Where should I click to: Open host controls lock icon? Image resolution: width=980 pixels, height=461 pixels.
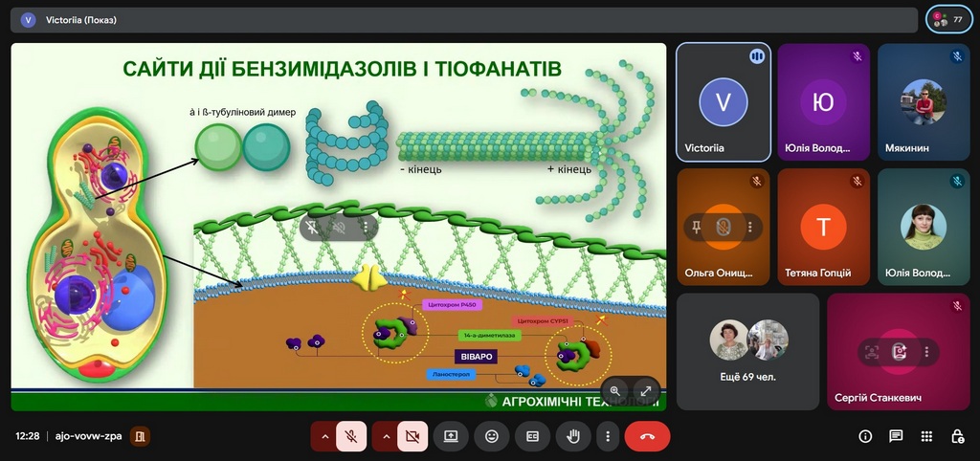pos(957,436)
